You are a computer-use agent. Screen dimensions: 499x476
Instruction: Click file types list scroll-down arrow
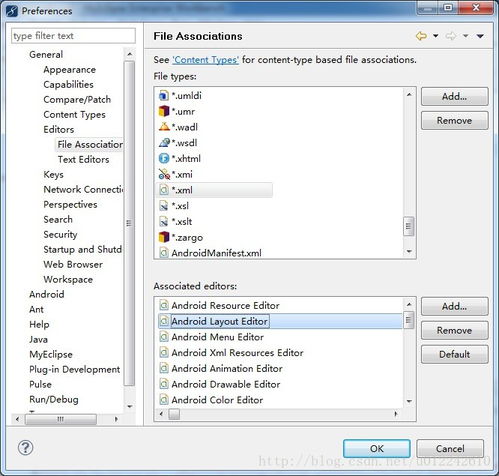409,252
